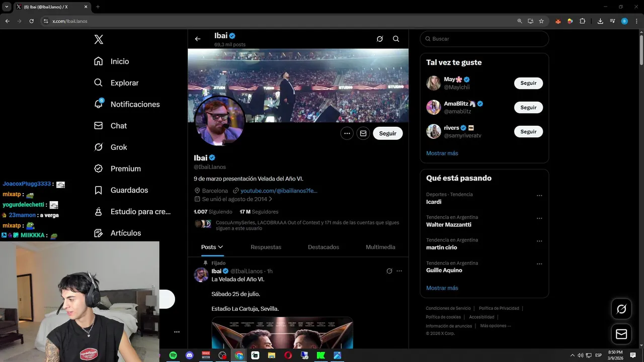644x362 pixels.
Task: Open options for martin cirio trend
Action: click(539, 241)
